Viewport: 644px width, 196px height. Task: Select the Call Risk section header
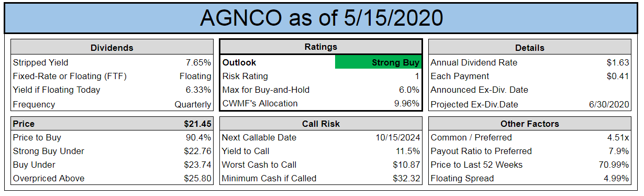point(320,124)
